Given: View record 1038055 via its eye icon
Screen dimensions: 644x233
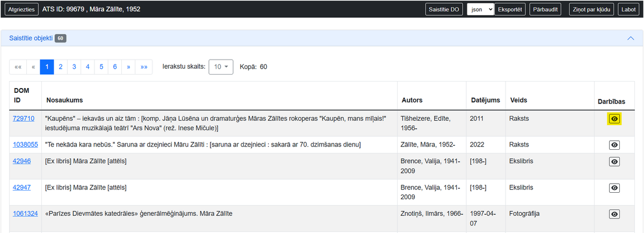Looking at the screenshot, I should click(x=615, y=145).
